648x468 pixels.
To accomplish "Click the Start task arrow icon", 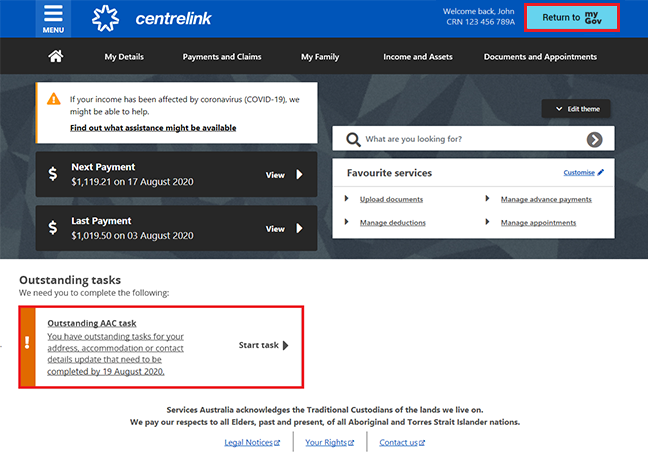I will (286, 346).
